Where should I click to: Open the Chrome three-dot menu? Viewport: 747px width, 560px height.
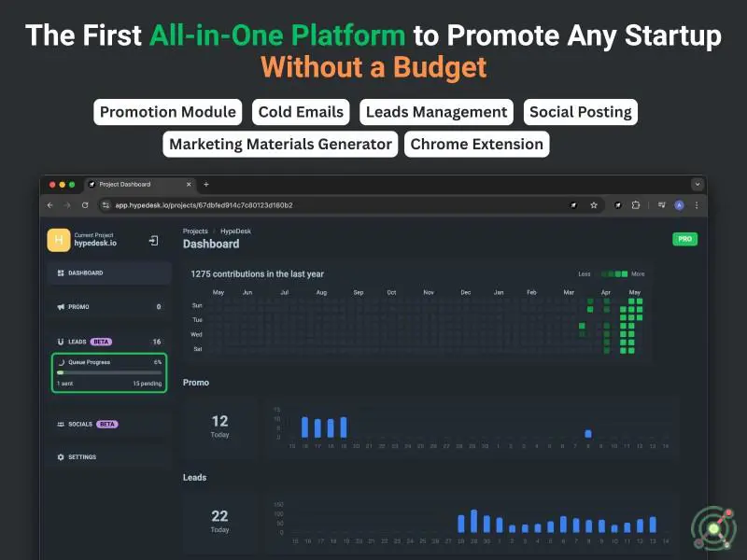tap(697, 205)
